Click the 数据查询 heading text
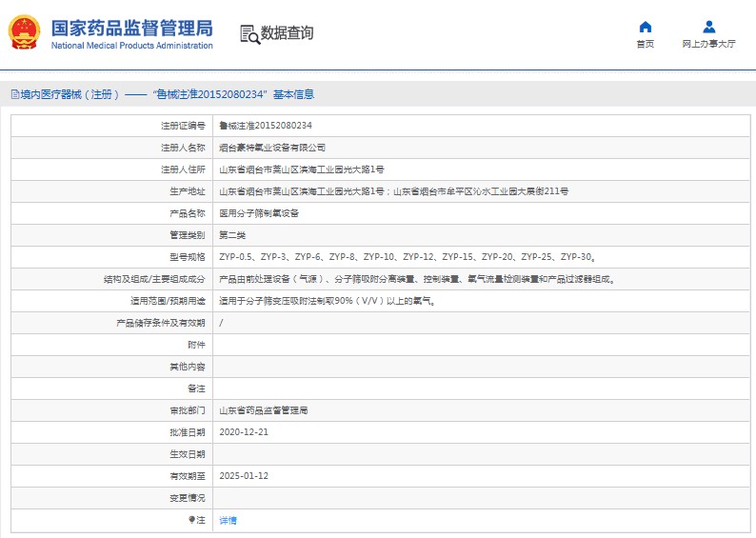 pos(287,33)
